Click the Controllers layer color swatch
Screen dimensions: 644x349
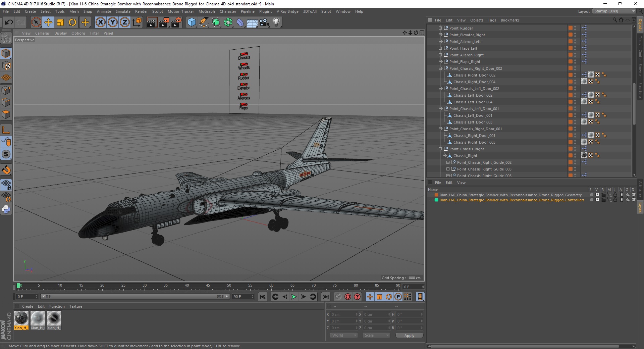point(436,200)
